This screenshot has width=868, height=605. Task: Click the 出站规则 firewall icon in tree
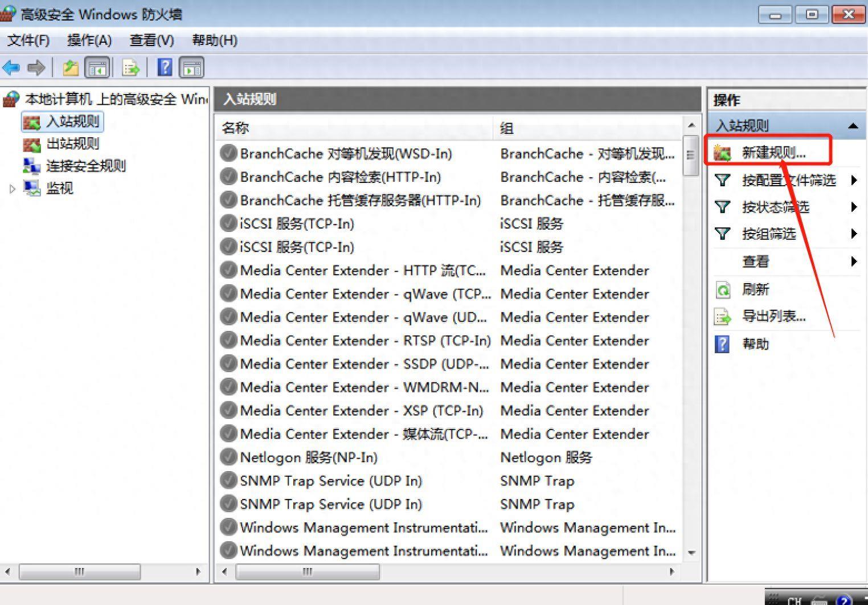[x=31, y=144]
